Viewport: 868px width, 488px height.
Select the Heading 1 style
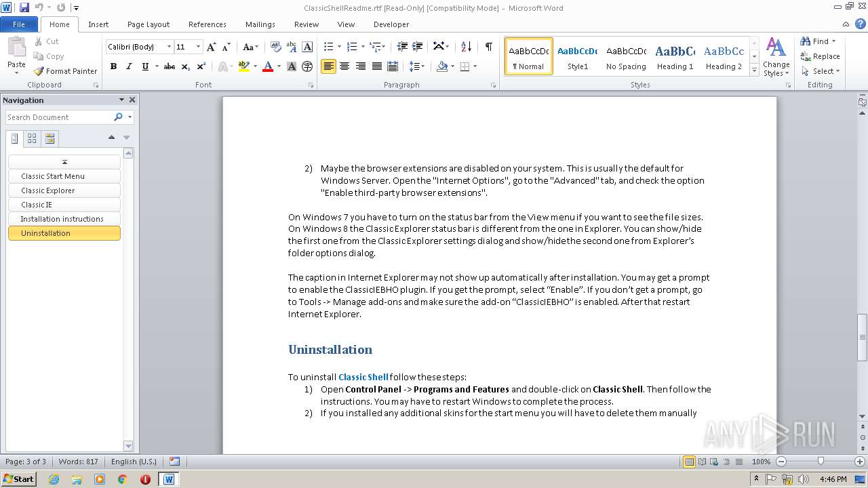click(x=675, y=56)
